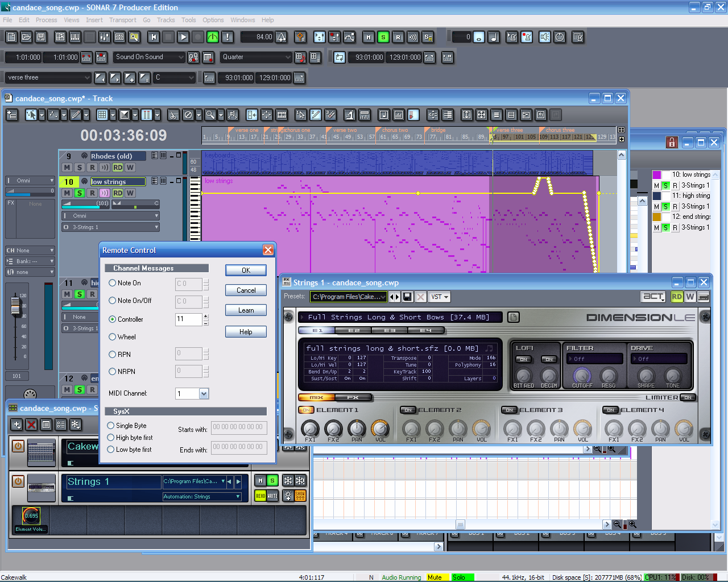The width and height of the screenshot is (728, 582).
Task: Select the Note On/Off radio button
Action: 113,301
